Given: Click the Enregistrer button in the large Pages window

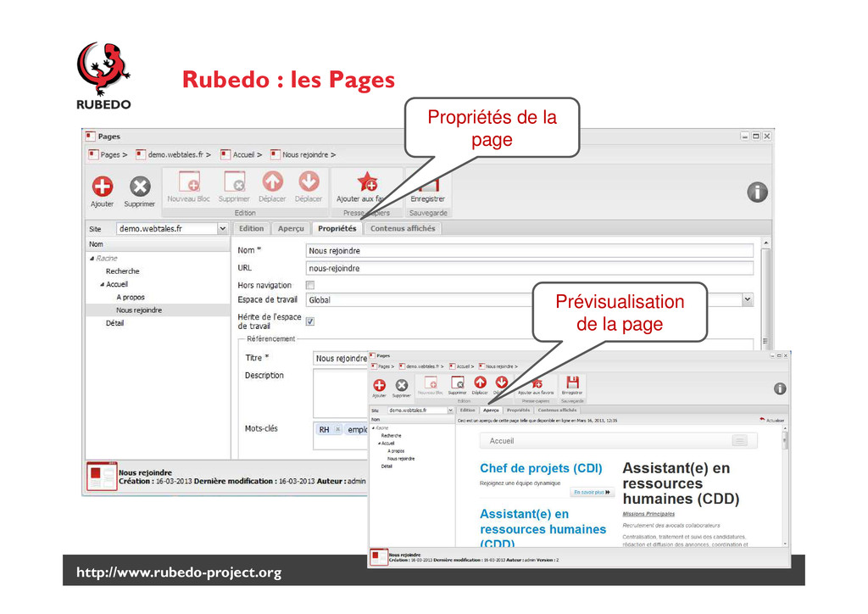Looking at the screenshot, I should tap(428, 187).
